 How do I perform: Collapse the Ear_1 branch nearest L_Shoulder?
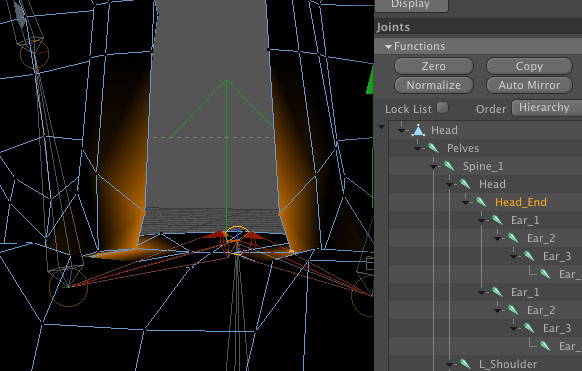(481, 293)
